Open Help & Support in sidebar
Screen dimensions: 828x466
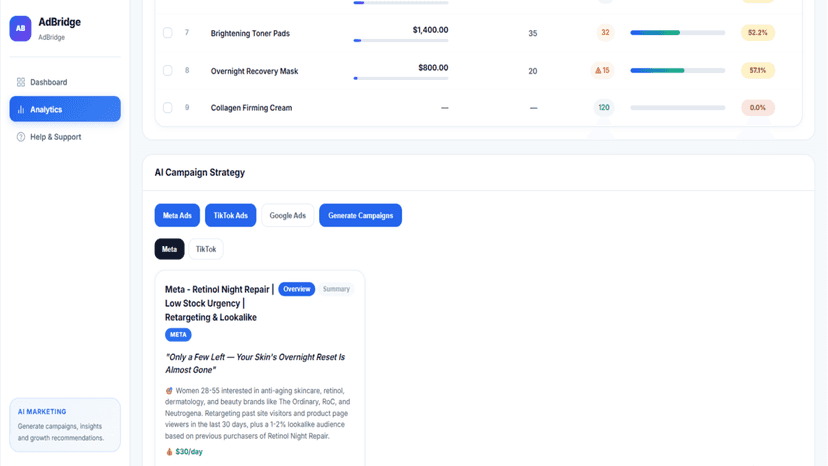(x=65, y=137)
